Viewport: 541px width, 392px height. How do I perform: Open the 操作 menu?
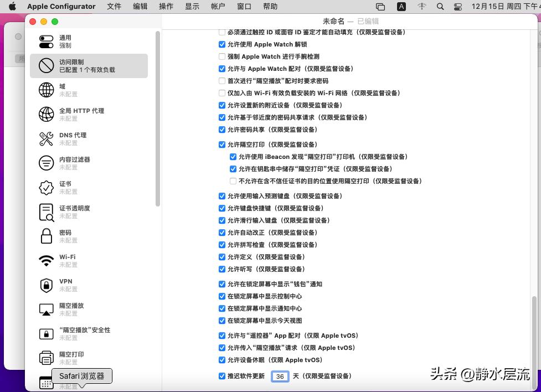click(166, 7)
